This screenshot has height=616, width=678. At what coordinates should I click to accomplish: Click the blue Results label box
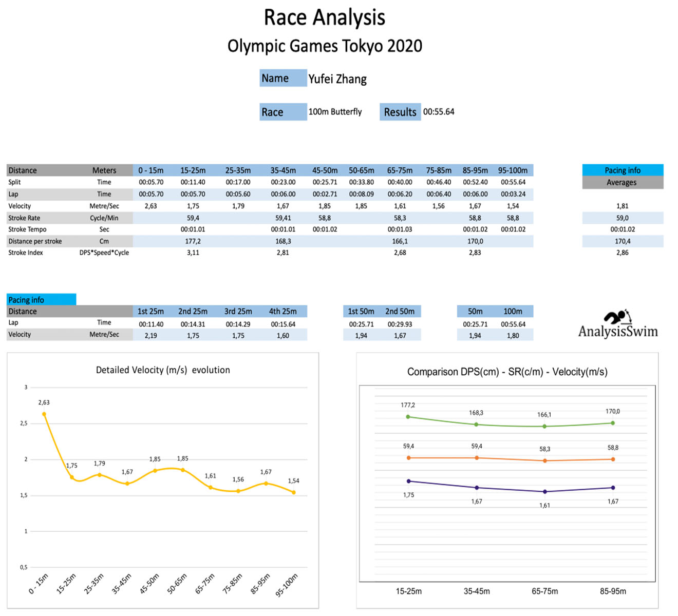point(400,112)
